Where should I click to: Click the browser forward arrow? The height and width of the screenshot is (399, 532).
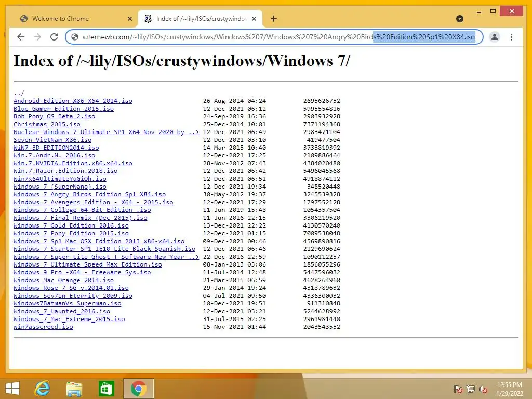coord(37,37)
